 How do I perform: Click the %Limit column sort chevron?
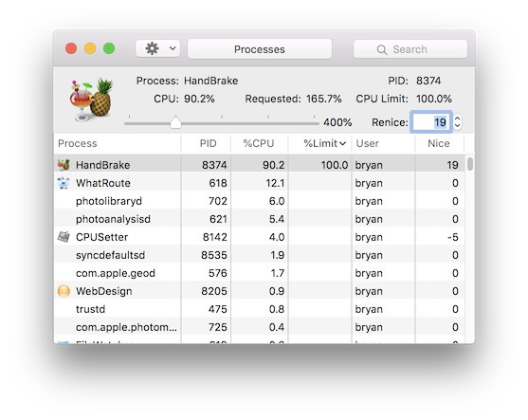tap(343, 144)
